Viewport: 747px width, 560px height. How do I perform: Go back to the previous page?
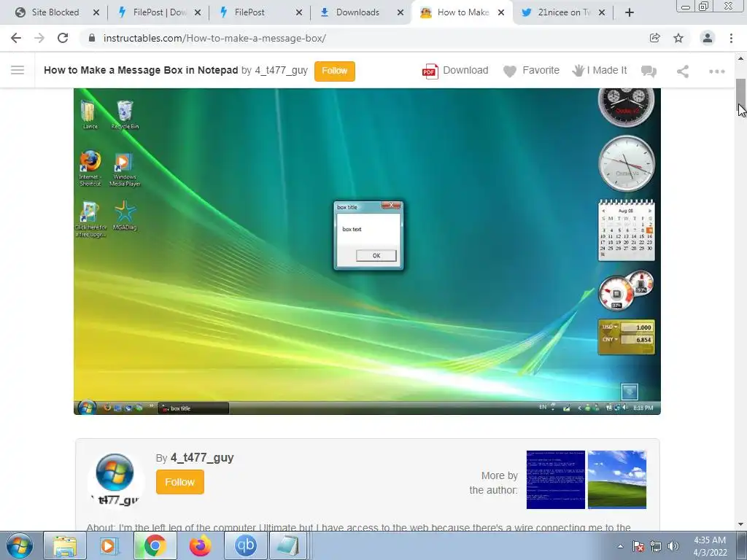[16, 38]
